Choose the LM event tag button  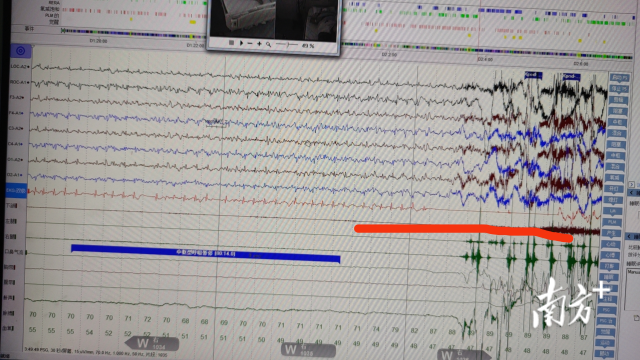pos(612,211)
